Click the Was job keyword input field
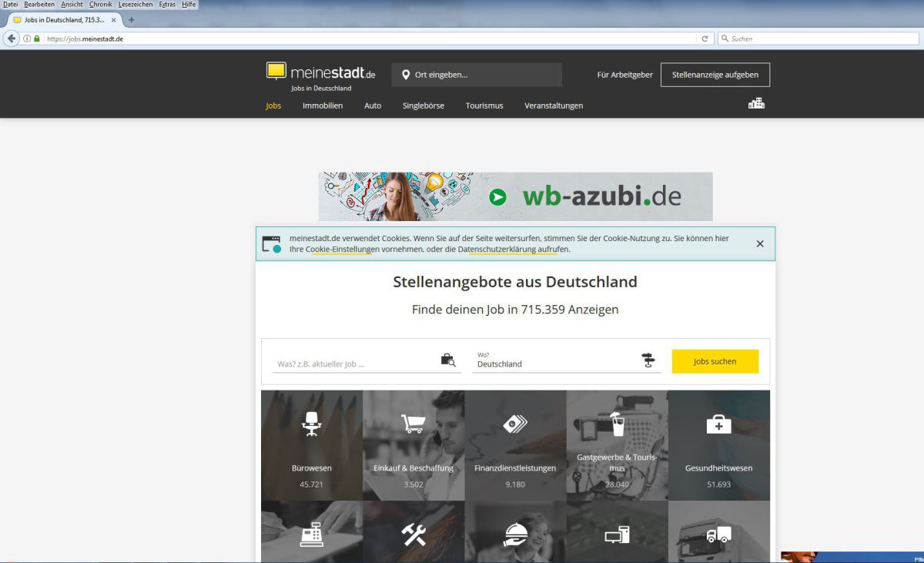This screenshot has width=924, height=563. click(x=367, y=362)
